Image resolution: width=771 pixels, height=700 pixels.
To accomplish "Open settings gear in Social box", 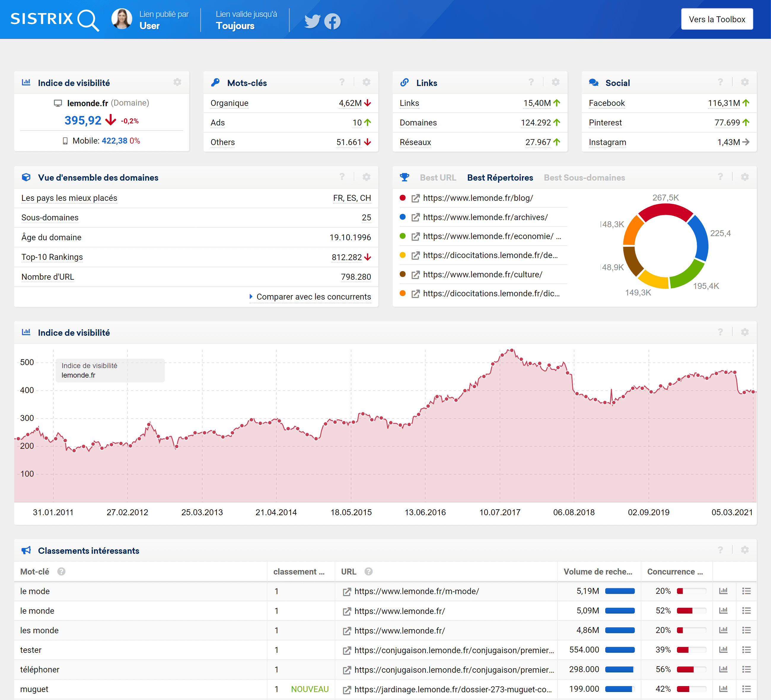I will 745,82.
